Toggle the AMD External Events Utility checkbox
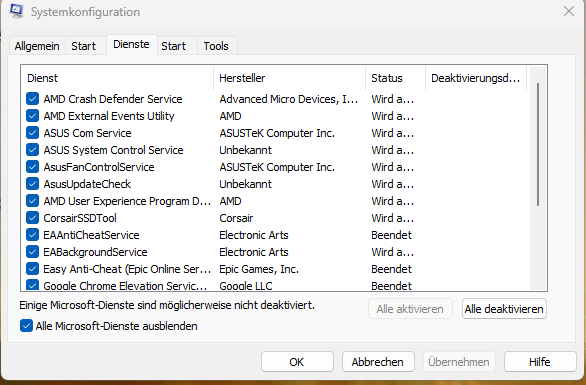586x385 pixels. (x=33, y=116)
